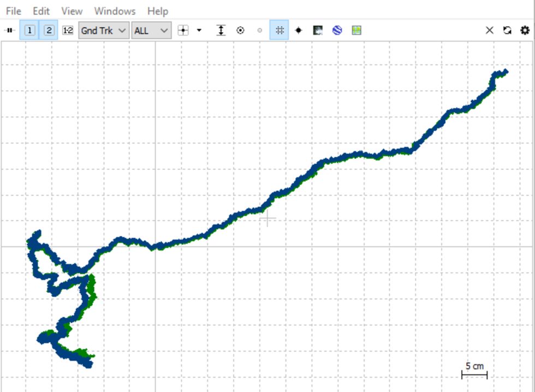535x392 pixels.
Task: Click the green grid map icon
Action: coord(356,31)
